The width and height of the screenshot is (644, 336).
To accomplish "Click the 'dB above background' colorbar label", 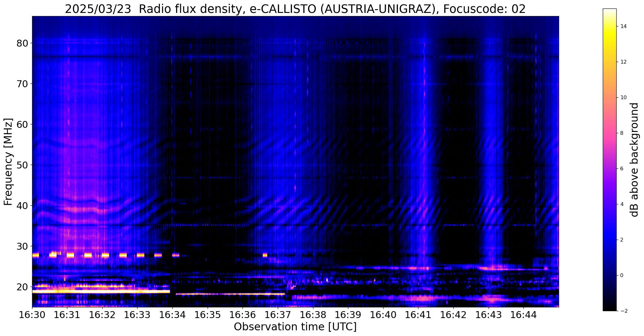I will 635,160.
